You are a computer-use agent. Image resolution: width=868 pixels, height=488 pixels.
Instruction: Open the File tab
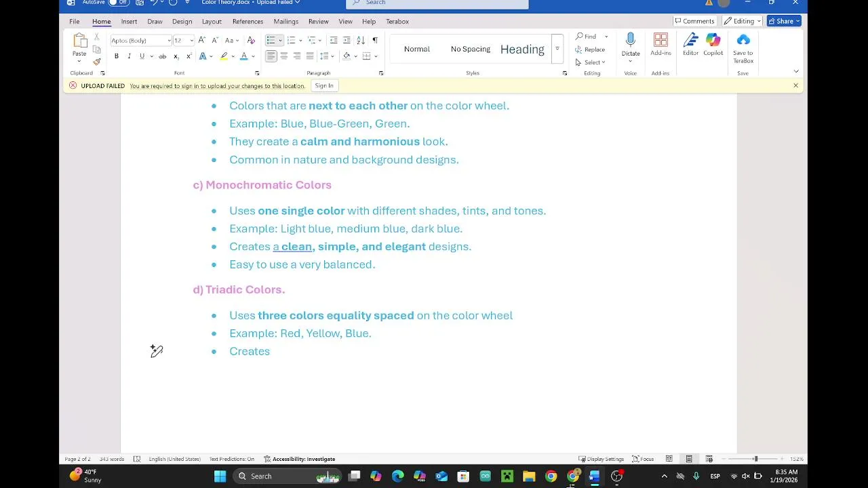[74, 22]
